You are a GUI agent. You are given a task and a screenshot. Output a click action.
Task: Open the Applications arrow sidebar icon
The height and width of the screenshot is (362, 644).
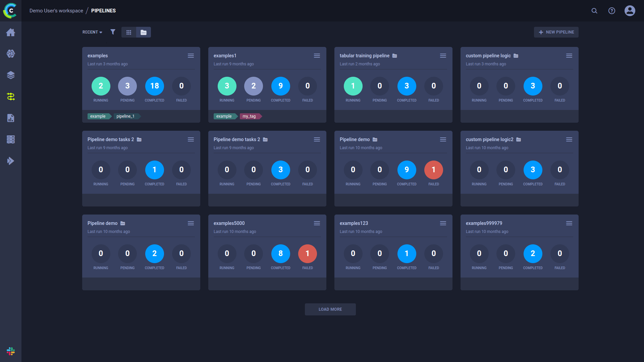(11, 161)
